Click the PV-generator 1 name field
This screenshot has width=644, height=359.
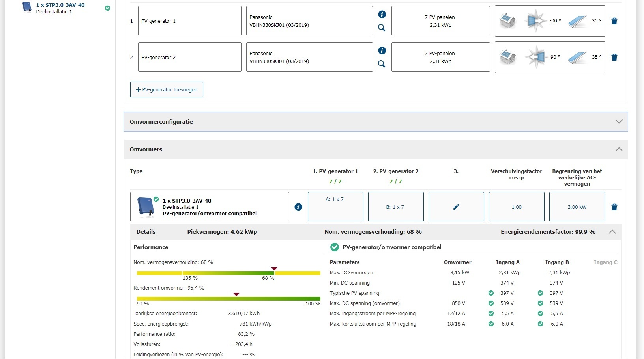(x=189, y=21)
